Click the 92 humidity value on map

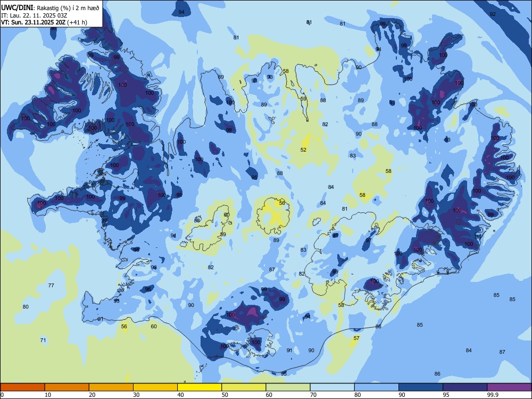[493, 14]
